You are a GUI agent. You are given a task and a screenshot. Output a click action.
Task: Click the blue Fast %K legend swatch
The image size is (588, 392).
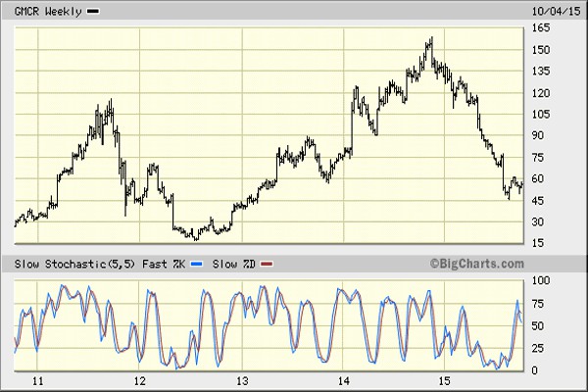coord(197,264)
